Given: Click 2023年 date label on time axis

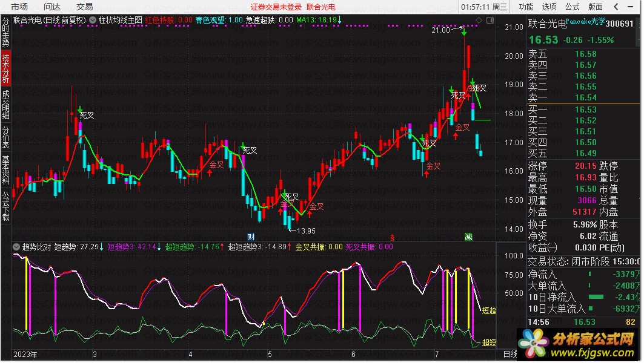Looking at the screenshot, I should pos(25,355).
